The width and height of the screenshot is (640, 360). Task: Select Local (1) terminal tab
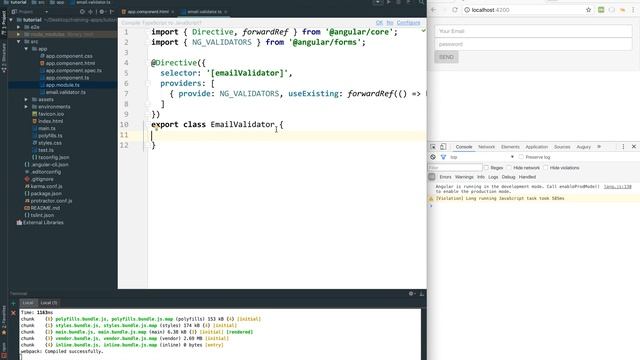coord(49,303)
